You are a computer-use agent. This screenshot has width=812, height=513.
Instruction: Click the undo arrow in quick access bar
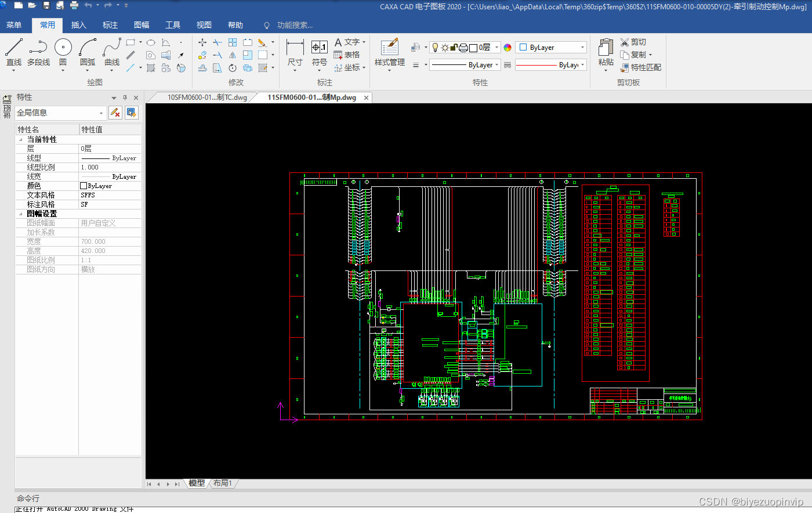88,5
